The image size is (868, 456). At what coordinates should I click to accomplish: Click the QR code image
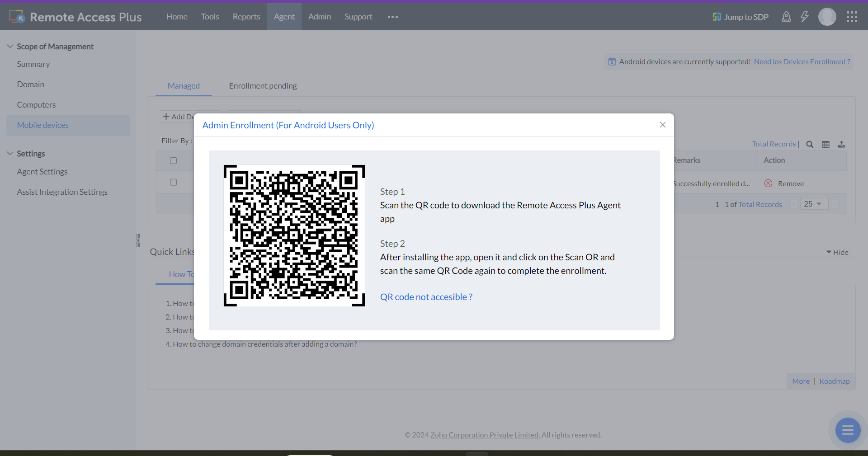click(x=294, y=235)
